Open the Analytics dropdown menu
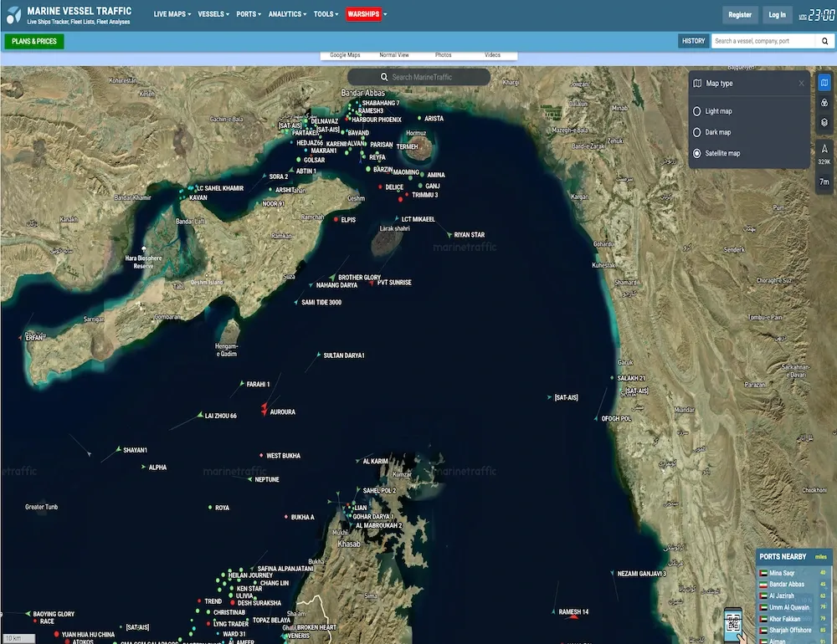 point(287,14)
